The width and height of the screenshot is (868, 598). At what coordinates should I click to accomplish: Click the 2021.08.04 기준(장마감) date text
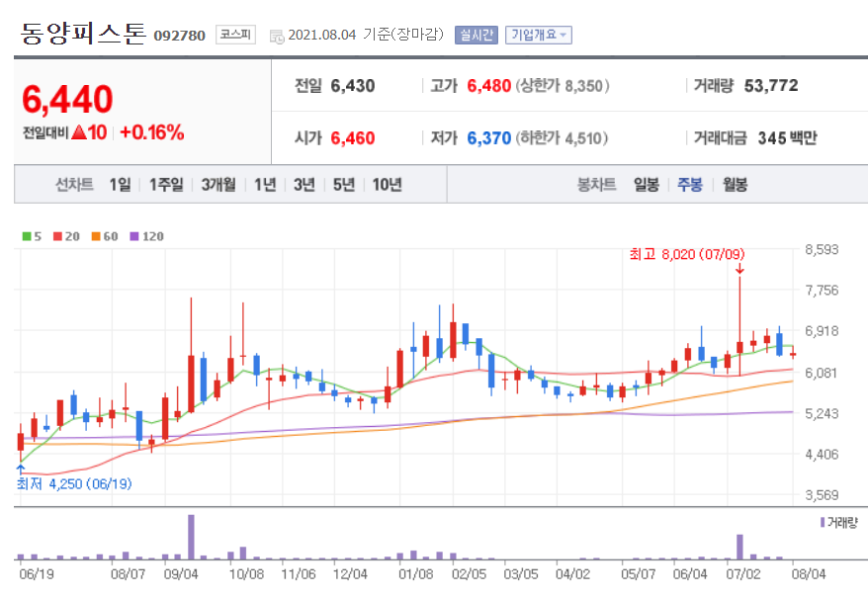366,35
